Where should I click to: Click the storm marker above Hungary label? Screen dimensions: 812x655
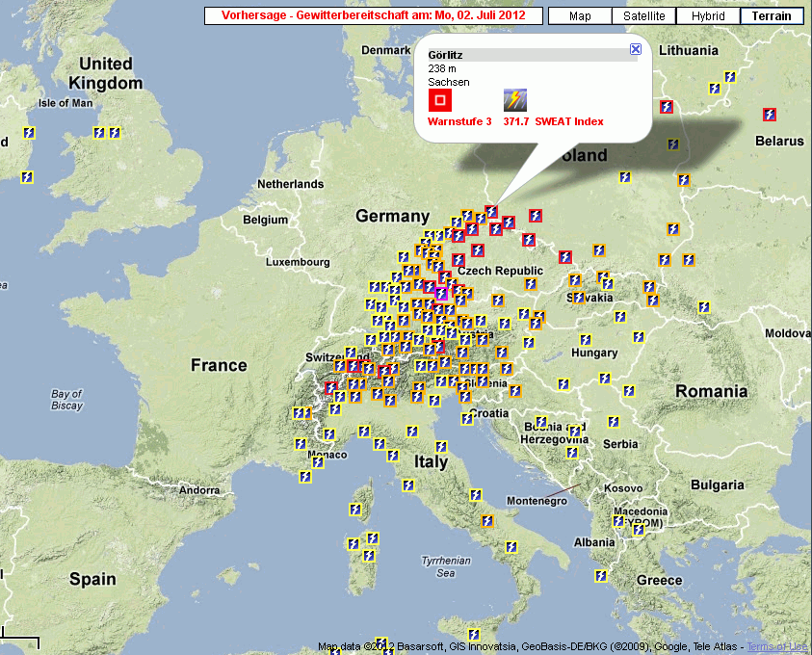click(x=585, y=340)
